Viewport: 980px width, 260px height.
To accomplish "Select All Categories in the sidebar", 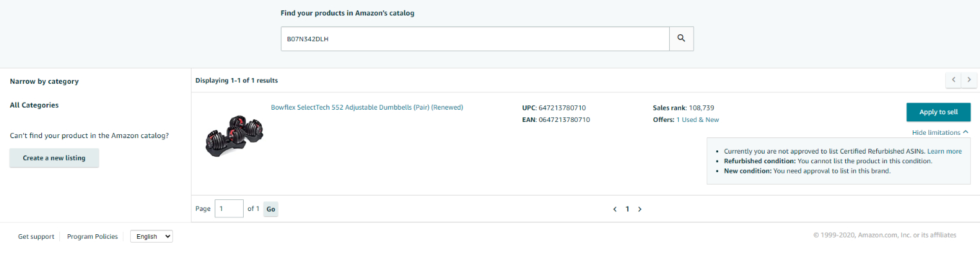I will [34, 105].
